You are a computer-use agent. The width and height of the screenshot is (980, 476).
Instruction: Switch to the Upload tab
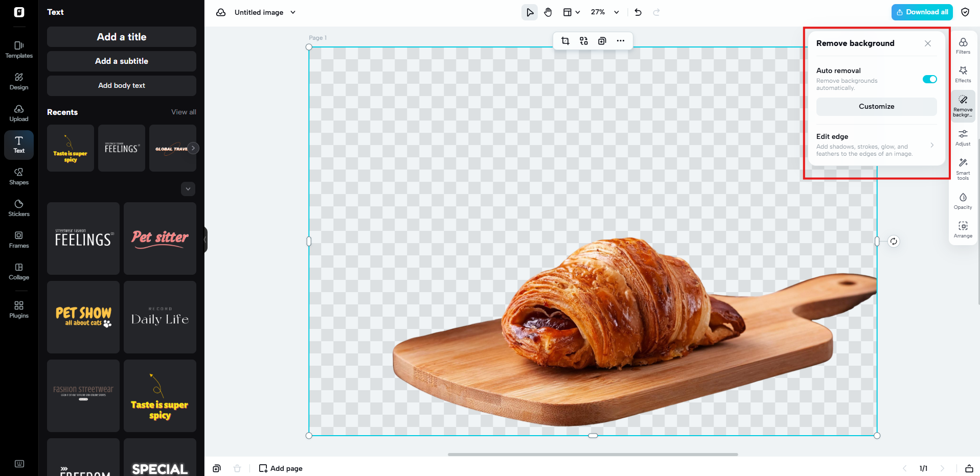19,113
